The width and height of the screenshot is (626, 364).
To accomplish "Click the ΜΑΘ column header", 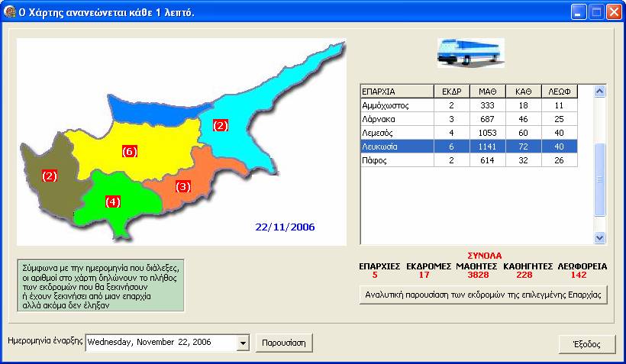I will (488, 92).
